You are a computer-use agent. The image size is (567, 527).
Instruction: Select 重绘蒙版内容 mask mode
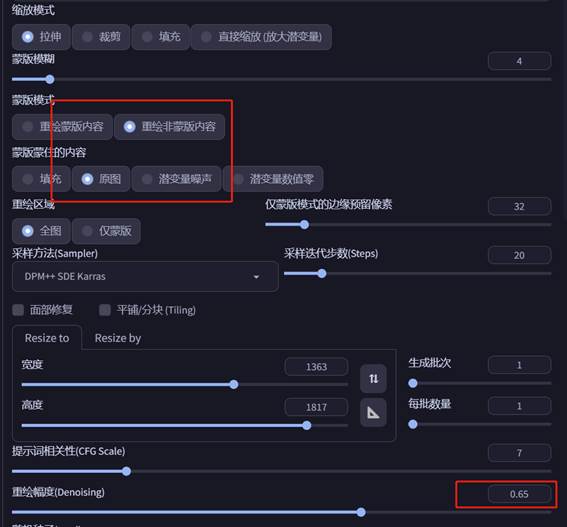(62, 127)
